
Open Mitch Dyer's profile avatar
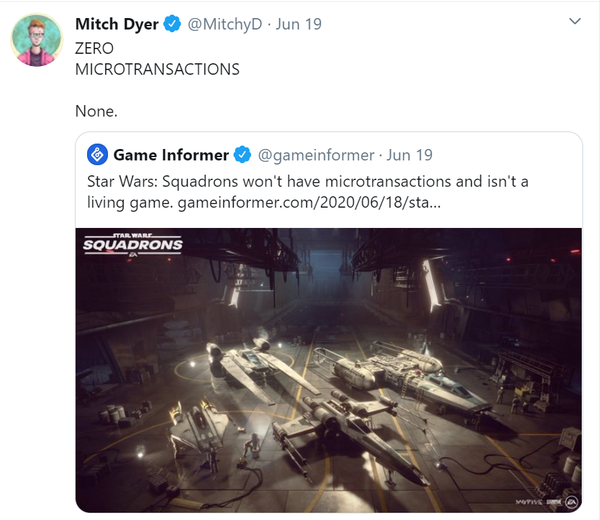click(x=37, y=40)
